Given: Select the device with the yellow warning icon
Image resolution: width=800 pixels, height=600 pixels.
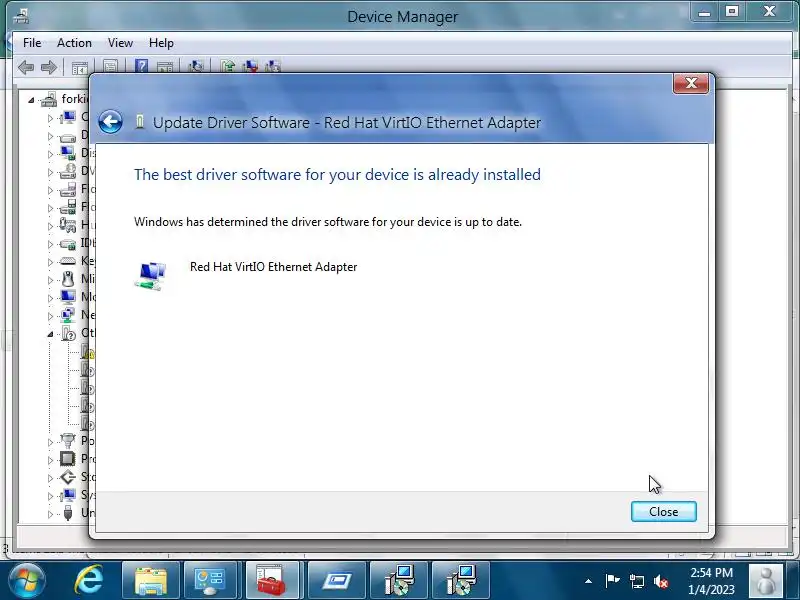Looking at the screenshot, I should point(88,351).
